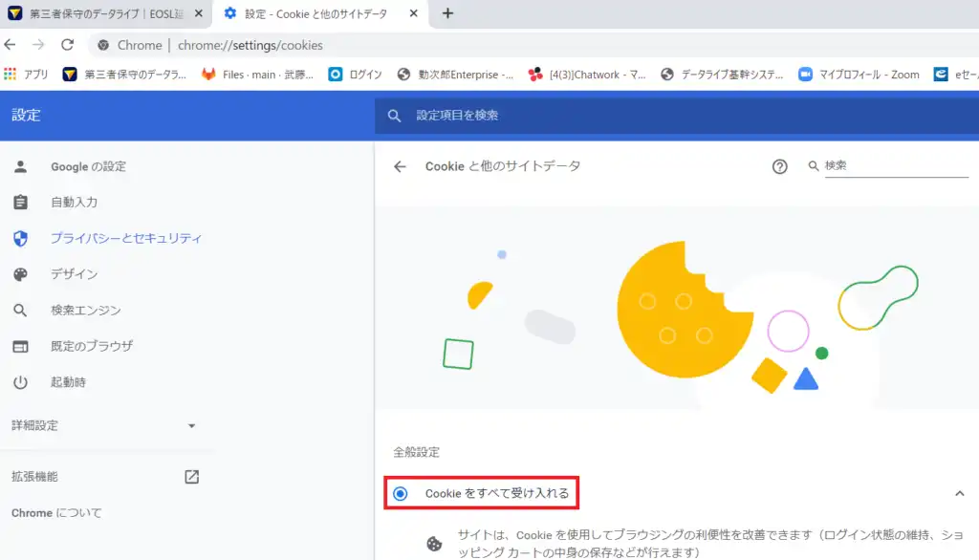Screen dimensions: 979x560
Task: Open the ログイン bookmark
Action: 356,75
